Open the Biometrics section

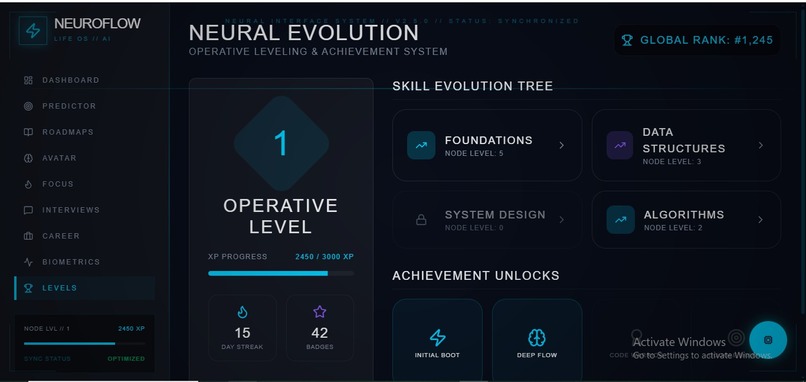pyautogui.click(x=85, y=262)
